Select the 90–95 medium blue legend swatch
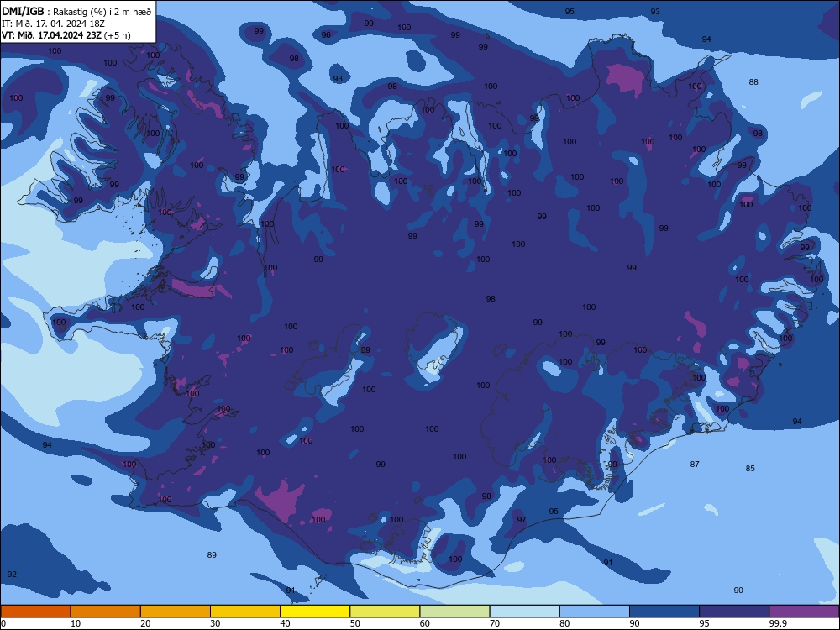Image resolution: width=840 pixels, height=630 pixels. pyautogui.click(x=664, y=612)
